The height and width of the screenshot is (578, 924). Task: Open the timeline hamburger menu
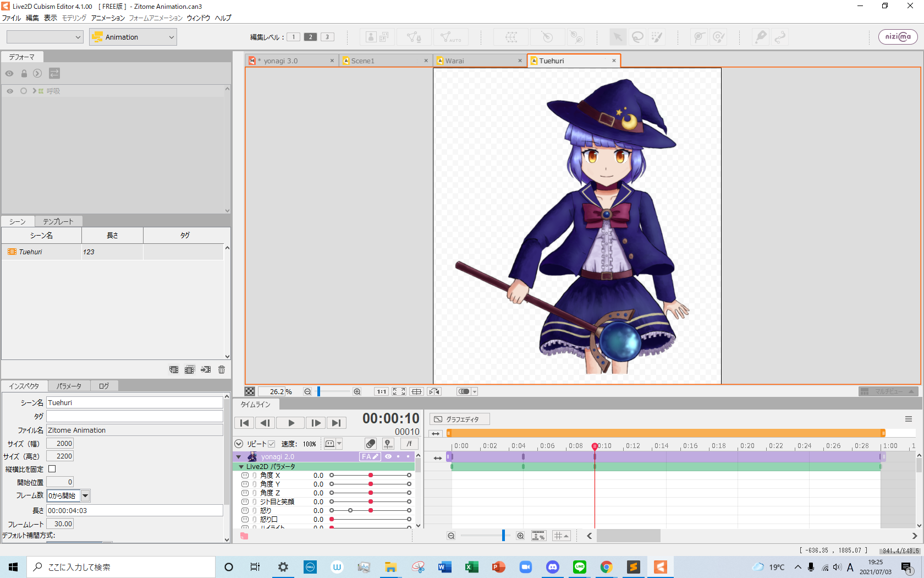click(909, 419)
